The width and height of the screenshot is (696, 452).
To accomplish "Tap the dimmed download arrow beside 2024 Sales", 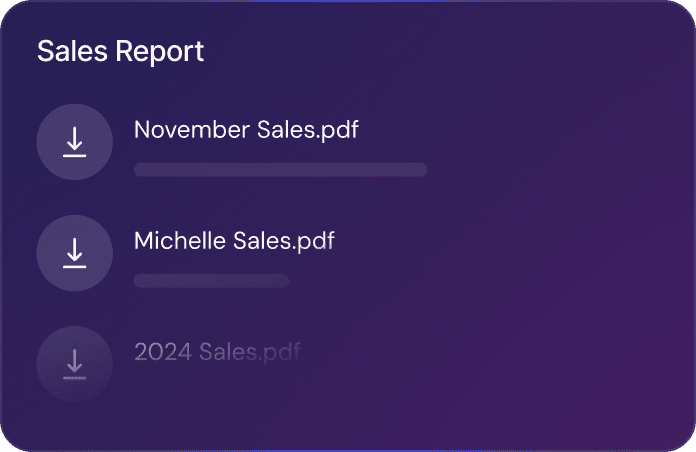I will [x=74, y=363].
